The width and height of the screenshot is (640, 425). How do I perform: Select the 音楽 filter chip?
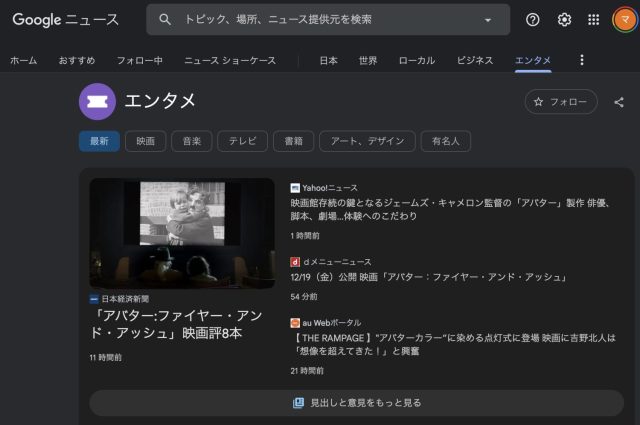[191, 142]
